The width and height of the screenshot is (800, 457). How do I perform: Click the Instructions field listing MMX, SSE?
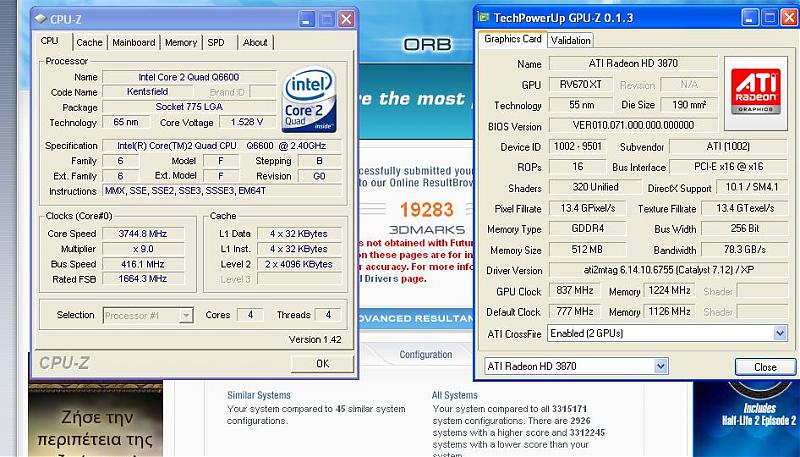tap(222, 191)
